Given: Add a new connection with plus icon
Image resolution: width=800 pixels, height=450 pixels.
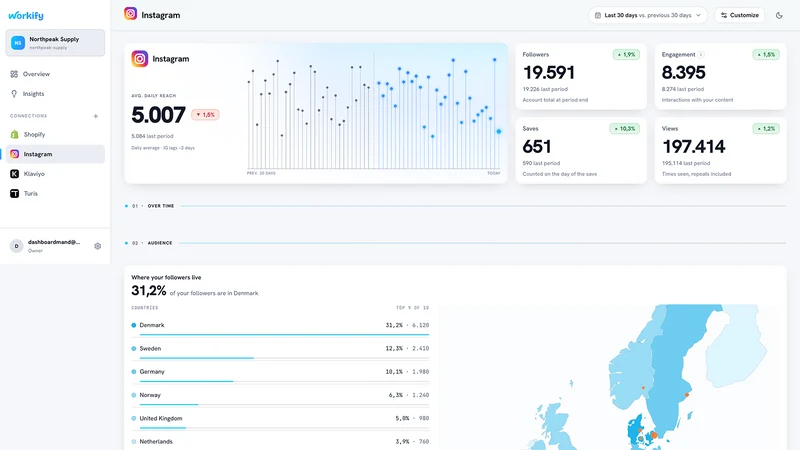Looking at the screenshot, I should [x=95, y=116].
